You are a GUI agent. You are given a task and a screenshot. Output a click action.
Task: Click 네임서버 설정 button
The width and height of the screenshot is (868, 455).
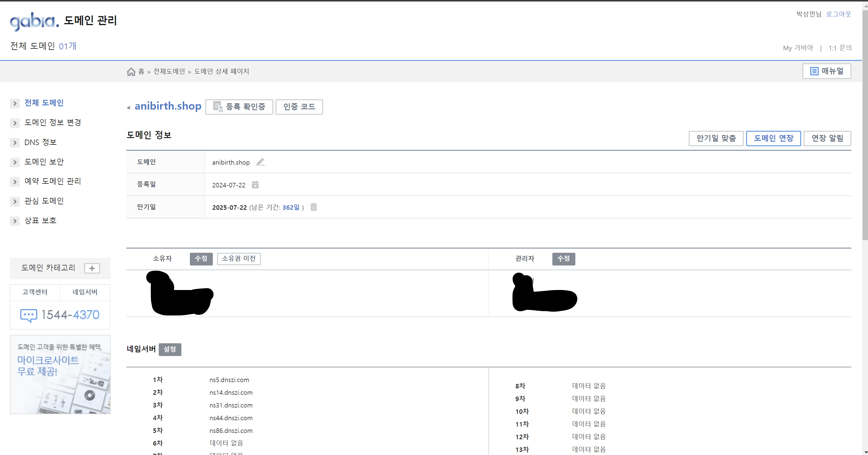[x=170, y=349]
